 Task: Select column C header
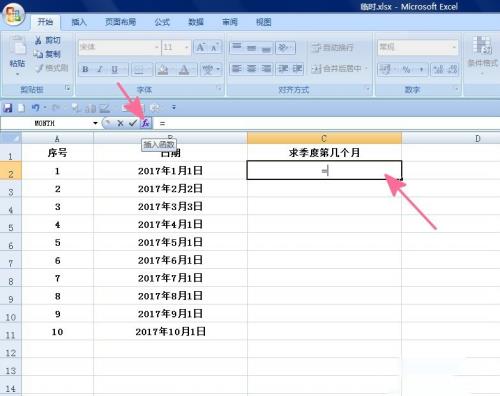[x=324, y=138]
